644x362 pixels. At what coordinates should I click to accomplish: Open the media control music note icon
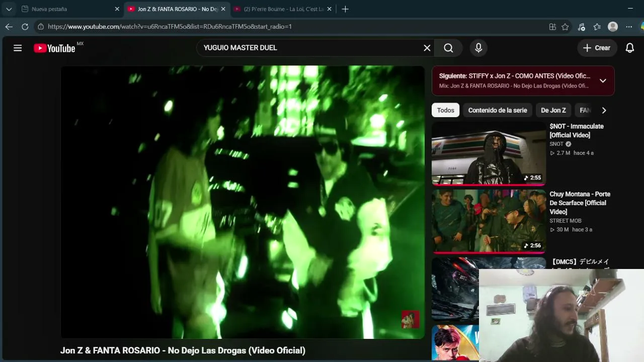tap(581, 27)
